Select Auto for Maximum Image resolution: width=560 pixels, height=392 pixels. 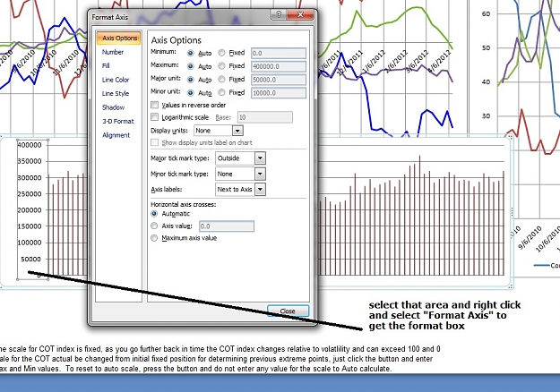tap(190, 66)
